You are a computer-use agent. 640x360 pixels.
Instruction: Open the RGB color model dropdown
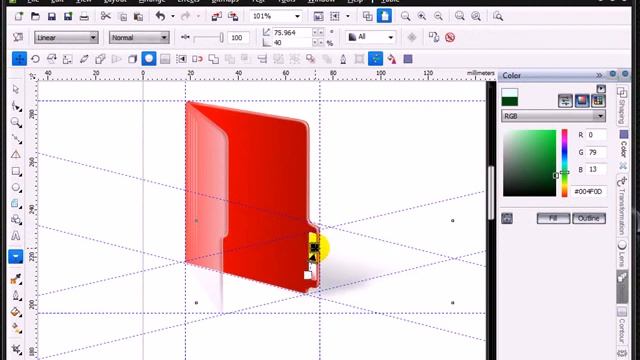coord(600,116)
